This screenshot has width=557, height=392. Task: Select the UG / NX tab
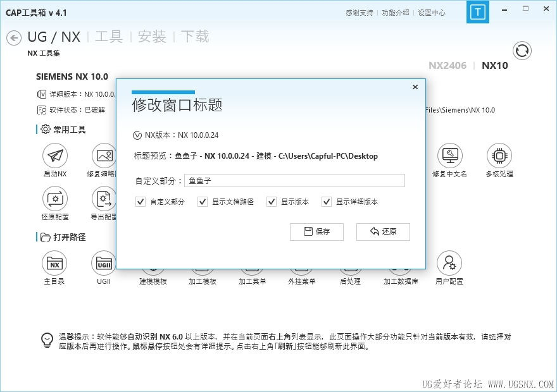click(54, 37)
